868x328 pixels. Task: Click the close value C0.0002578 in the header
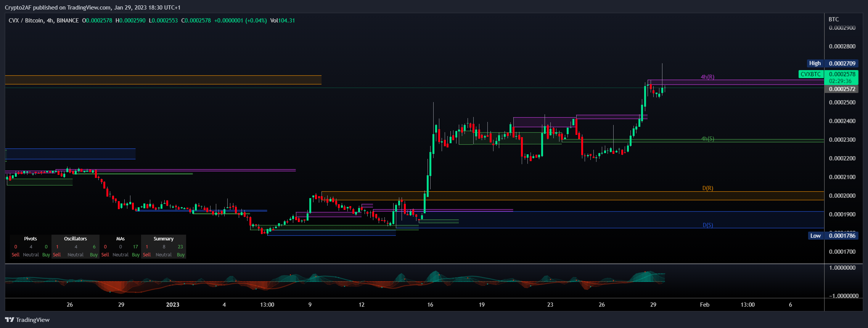point(196,21)
